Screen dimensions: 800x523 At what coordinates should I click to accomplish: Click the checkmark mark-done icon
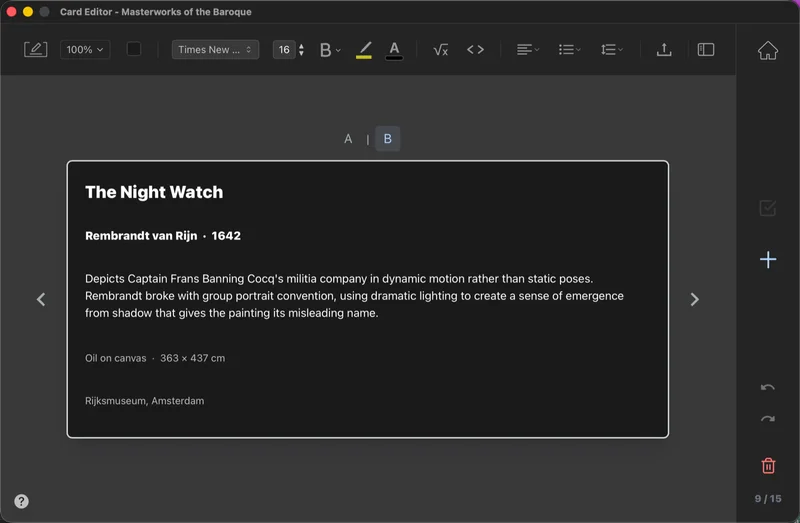point(767,208)
